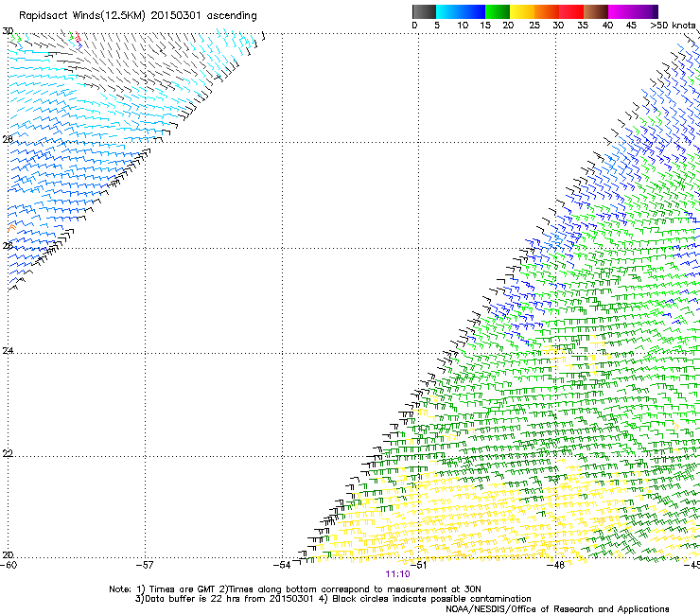Click the note 'Times are GMT' line
The height and width of the screenshot is (615, 700).
click(x=295, y=589)
